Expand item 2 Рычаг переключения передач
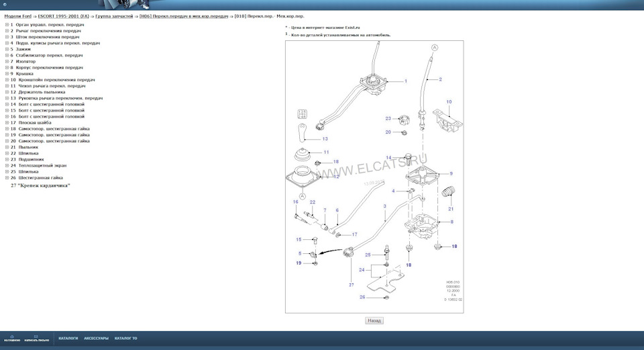 [7, 31]
